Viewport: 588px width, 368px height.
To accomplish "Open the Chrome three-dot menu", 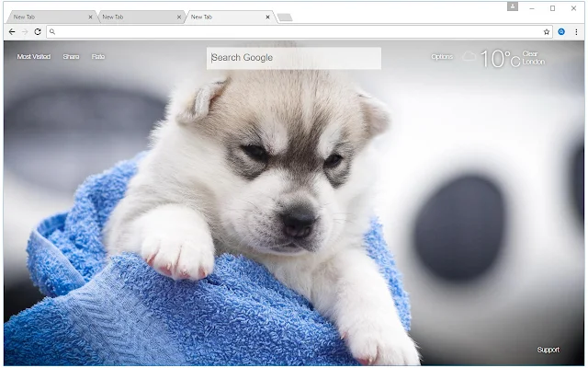I will click(x=576, y=32).
